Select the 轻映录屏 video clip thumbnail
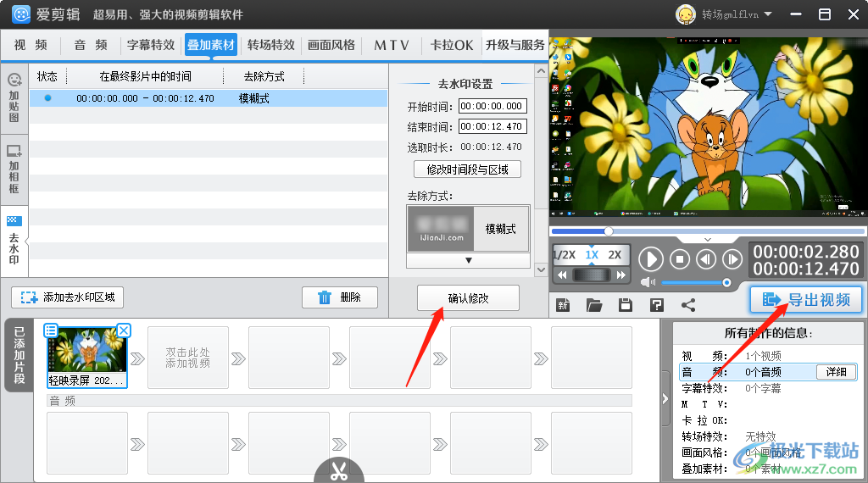The image size is (868, 483). pos(87,357)
